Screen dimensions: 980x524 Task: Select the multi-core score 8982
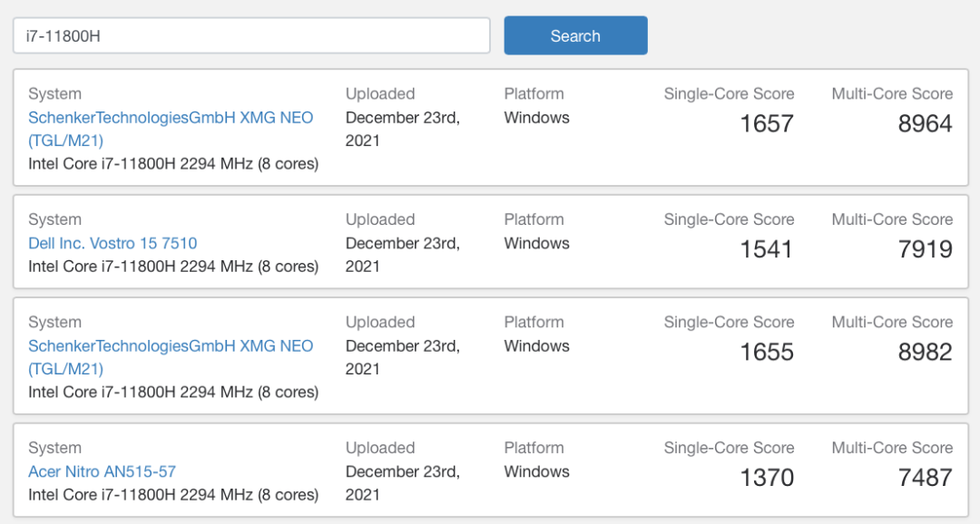click(x=925, y=352)
